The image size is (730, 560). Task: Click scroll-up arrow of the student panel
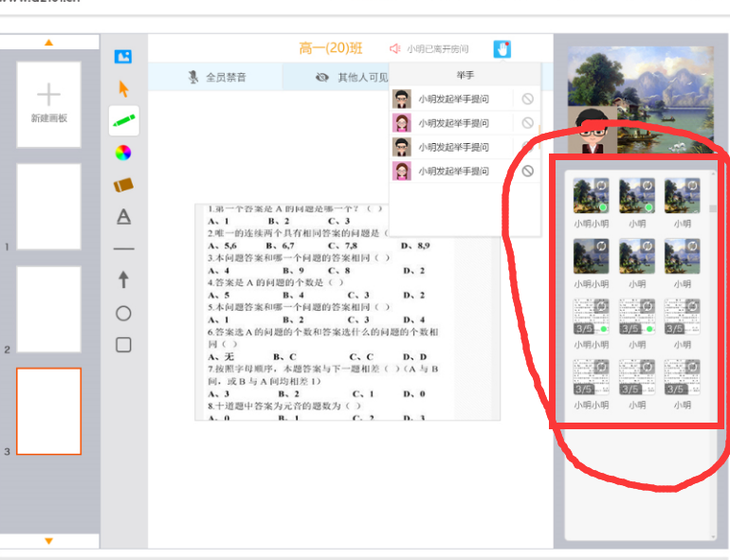(x=713, y=173)
